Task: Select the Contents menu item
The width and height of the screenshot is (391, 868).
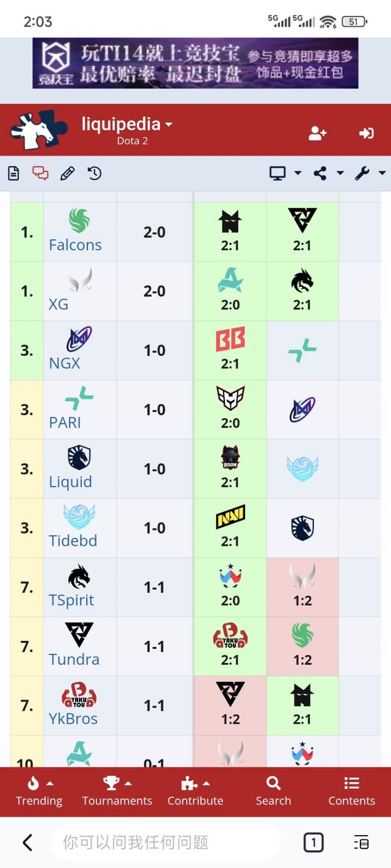Action: pos(351,792)
